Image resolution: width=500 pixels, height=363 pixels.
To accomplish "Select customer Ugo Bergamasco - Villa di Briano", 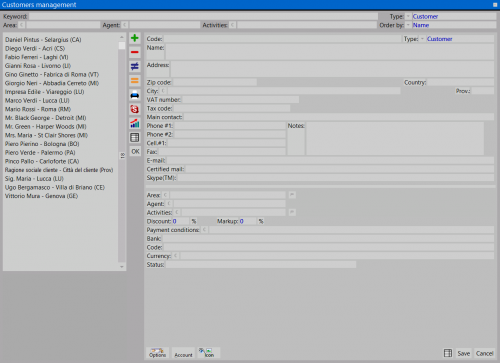I will 55,187.
